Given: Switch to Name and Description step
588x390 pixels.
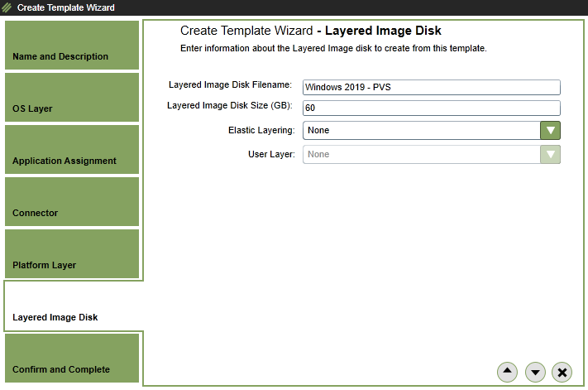Looking at the screenshot, I should pos(72,46).
